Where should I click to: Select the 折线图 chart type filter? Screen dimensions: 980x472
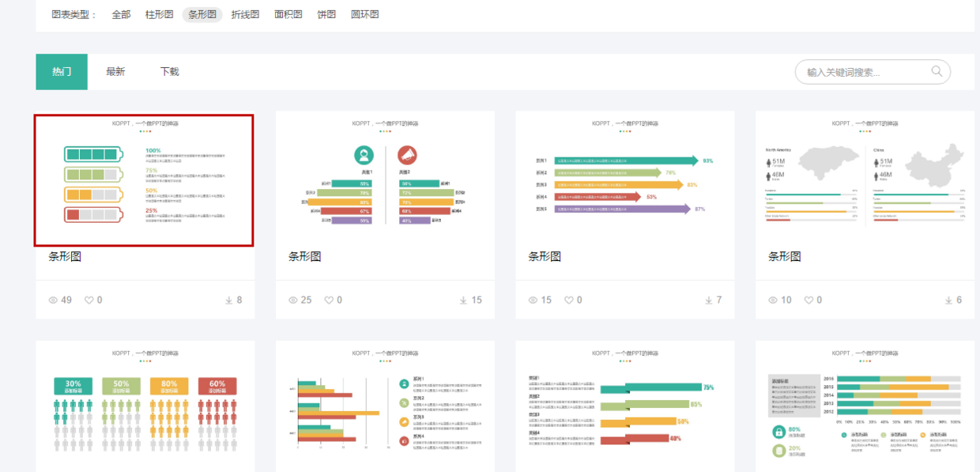pos(245,14)
